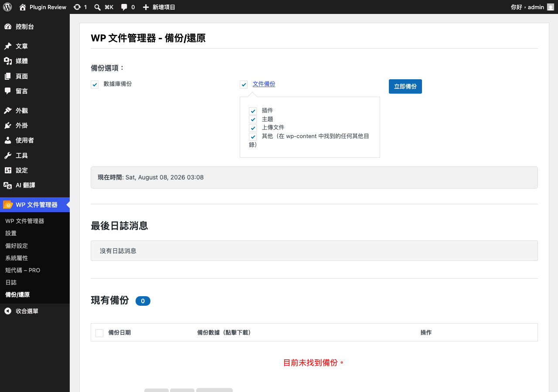Click the 操作 column header
The height and width of the screenshot is (392, 558).
coord(426,333)
